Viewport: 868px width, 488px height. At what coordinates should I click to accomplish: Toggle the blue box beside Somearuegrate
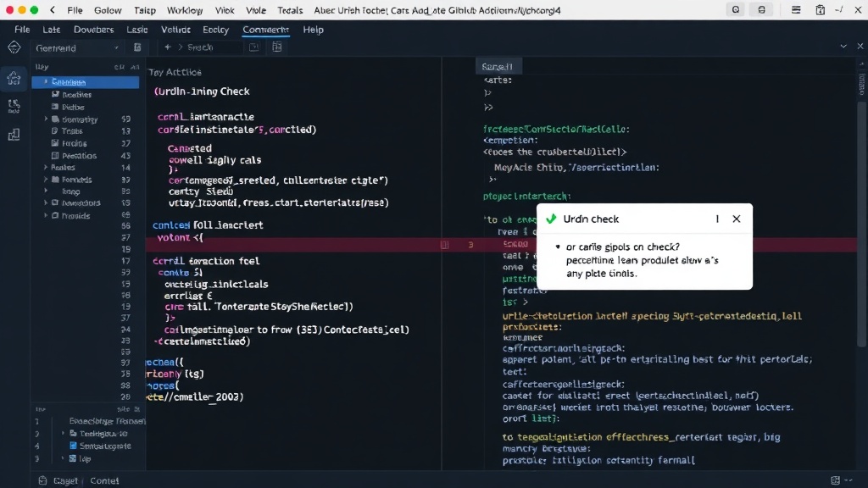[73, 446]
